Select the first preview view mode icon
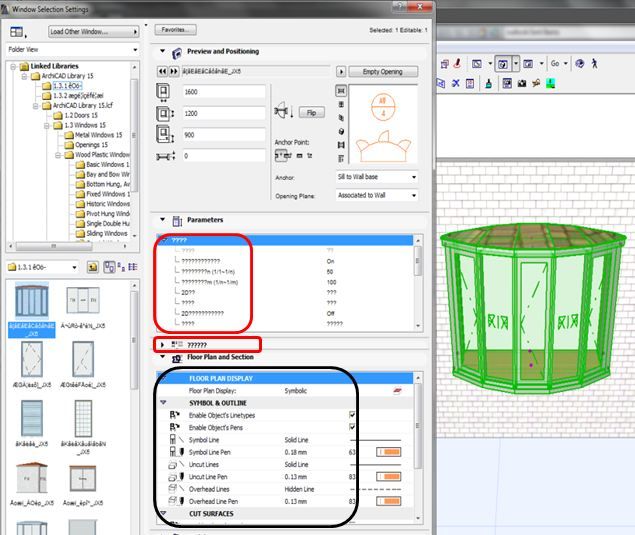635x535 pixels. click(x=341, y=91)
